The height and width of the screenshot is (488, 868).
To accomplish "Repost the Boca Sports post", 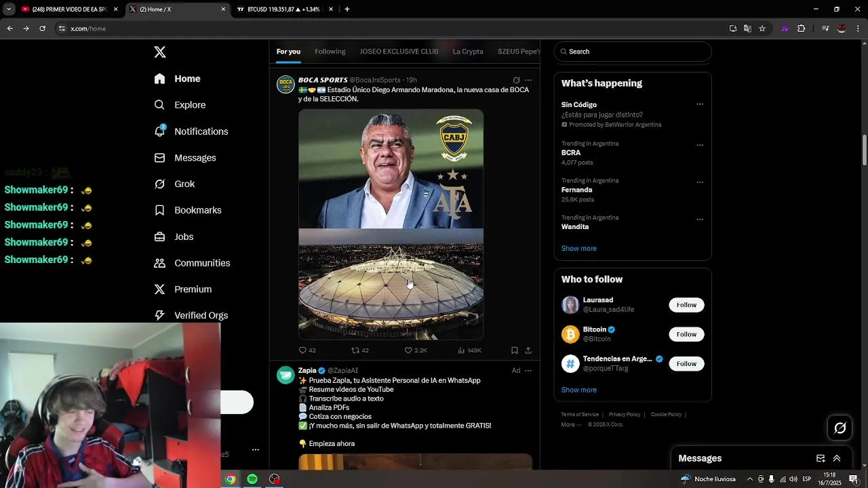I will tap(359, 350).
